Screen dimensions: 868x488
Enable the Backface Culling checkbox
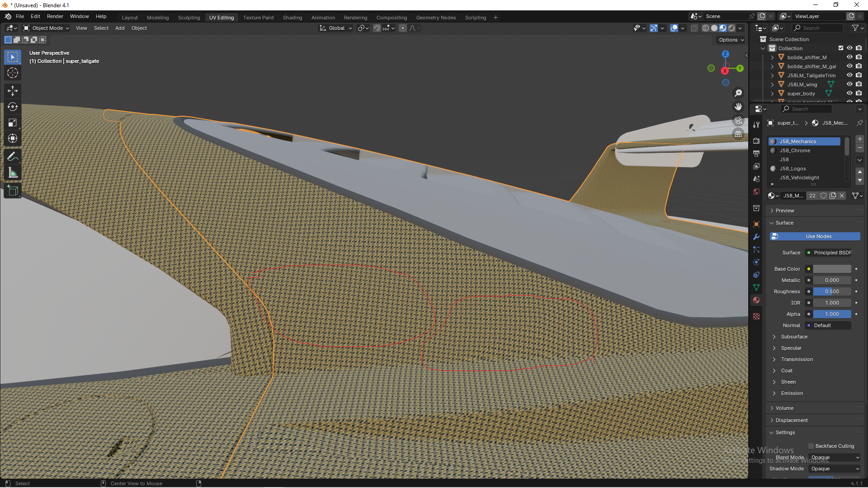point(811,446)
